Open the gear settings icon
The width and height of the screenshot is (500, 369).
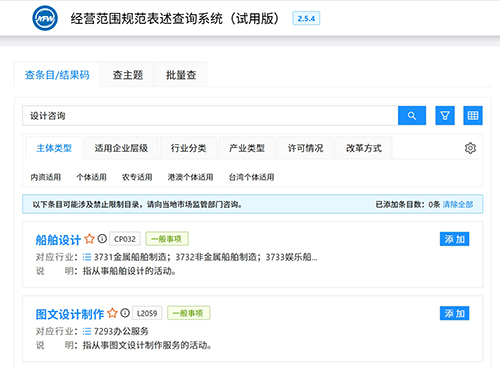click(x=470, y=148)
